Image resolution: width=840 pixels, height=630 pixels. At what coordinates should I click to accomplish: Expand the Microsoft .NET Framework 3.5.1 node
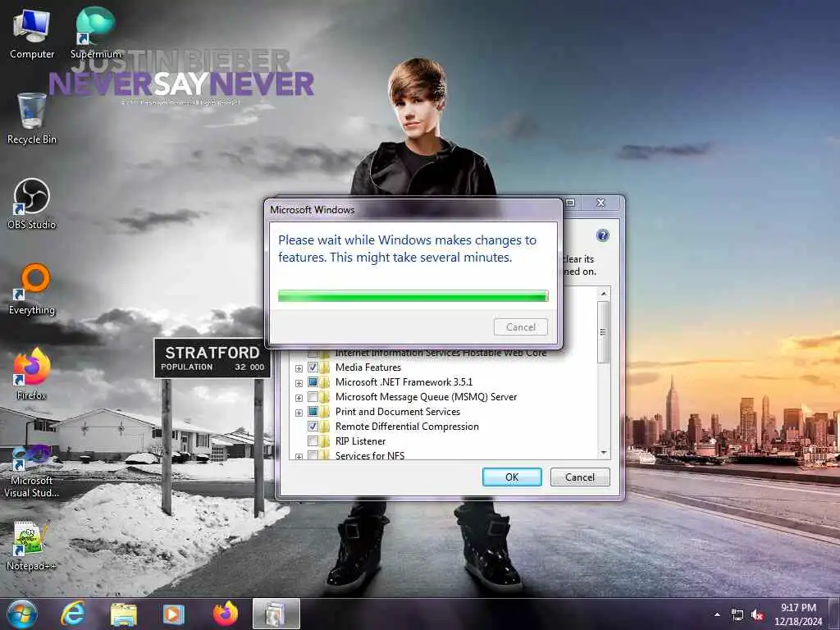(x=299, y=383)
